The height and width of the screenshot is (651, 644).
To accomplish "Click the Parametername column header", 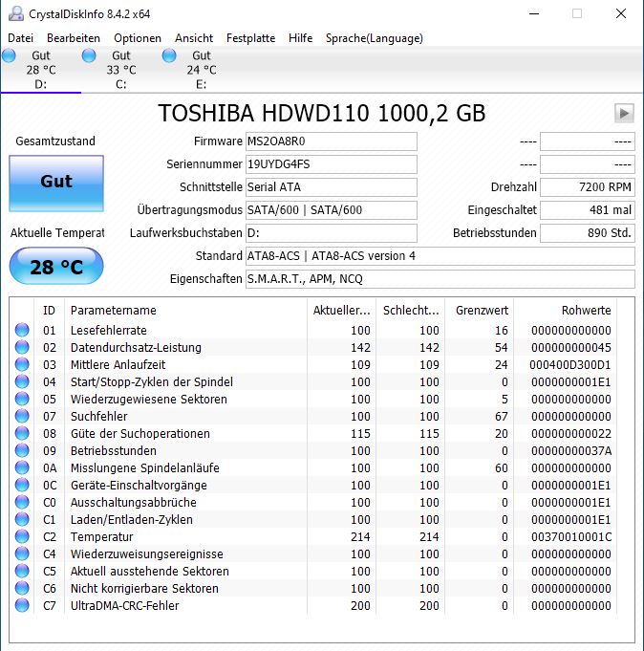I will coord(186,310).
